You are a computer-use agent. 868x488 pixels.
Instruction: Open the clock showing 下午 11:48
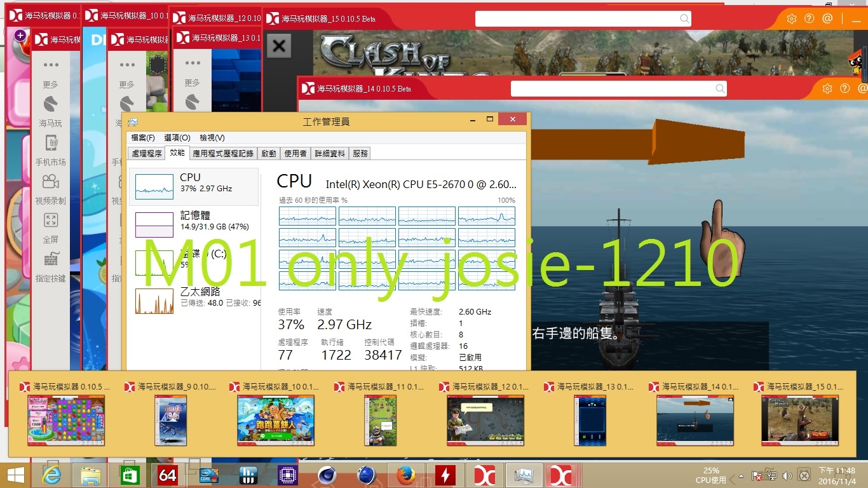point(836,475)
